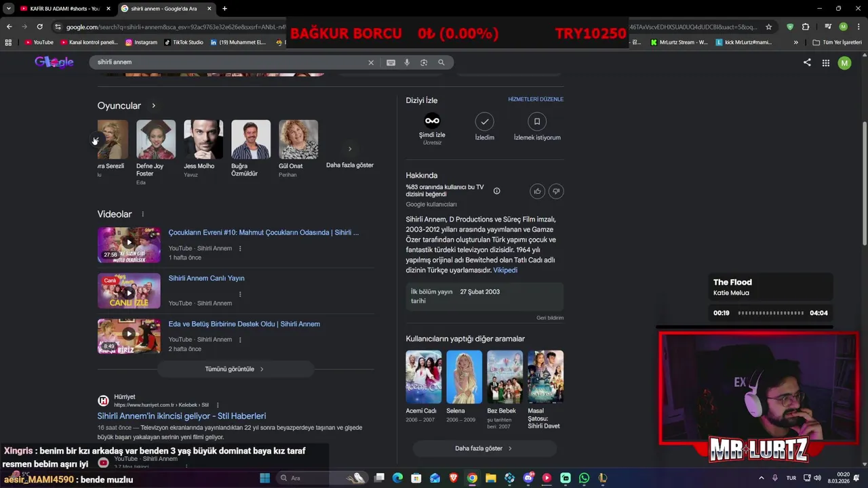Dislike the series with thumbs down

(556, 191)
